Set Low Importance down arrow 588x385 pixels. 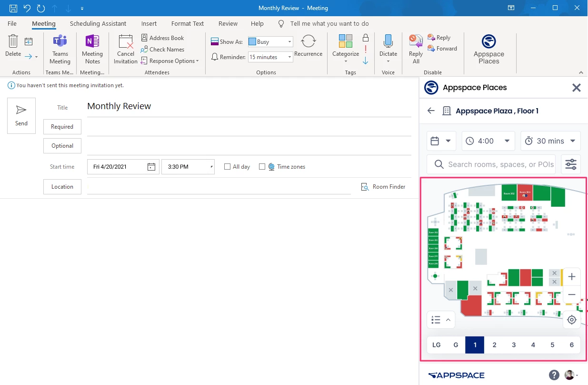[366, 61]
